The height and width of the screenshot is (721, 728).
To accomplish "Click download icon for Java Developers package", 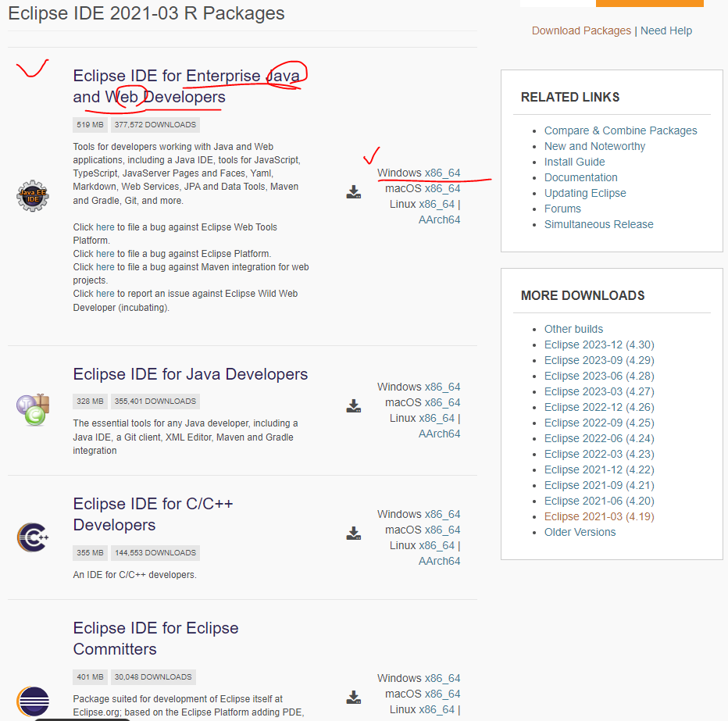I will pyautogui.click(x=354, y=405).
